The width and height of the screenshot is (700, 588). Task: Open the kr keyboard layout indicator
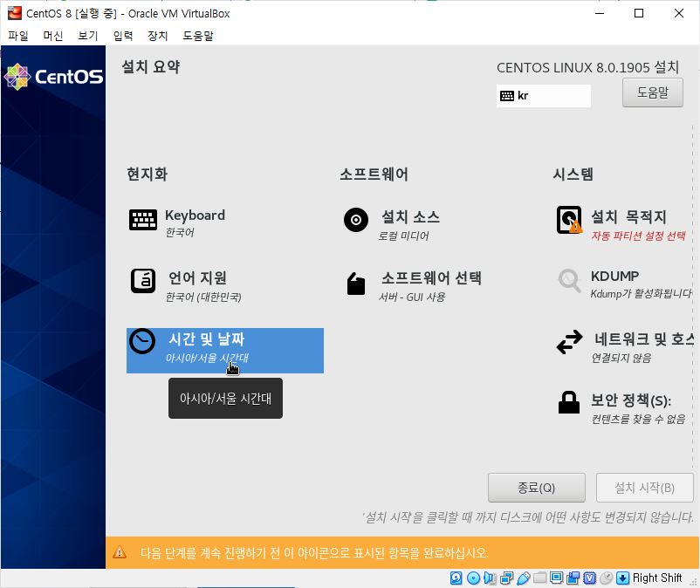tap(543, 95)
